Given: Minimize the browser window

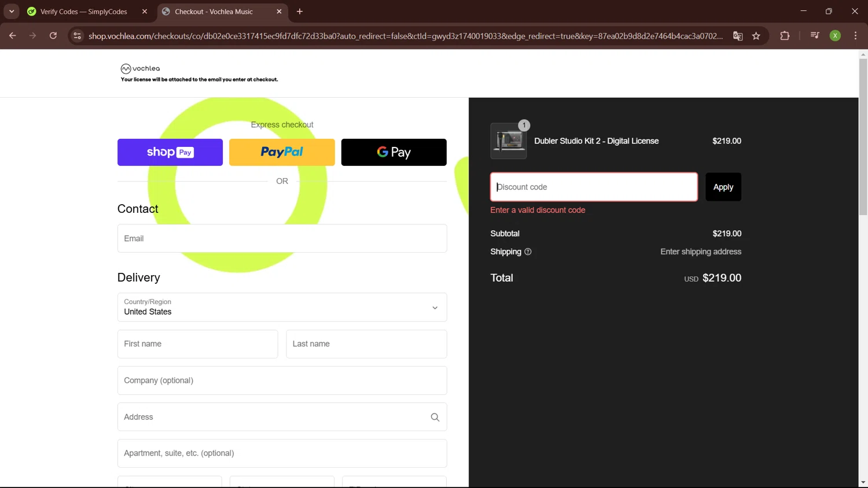Looking at the screenshot, I should pos(803,12).
